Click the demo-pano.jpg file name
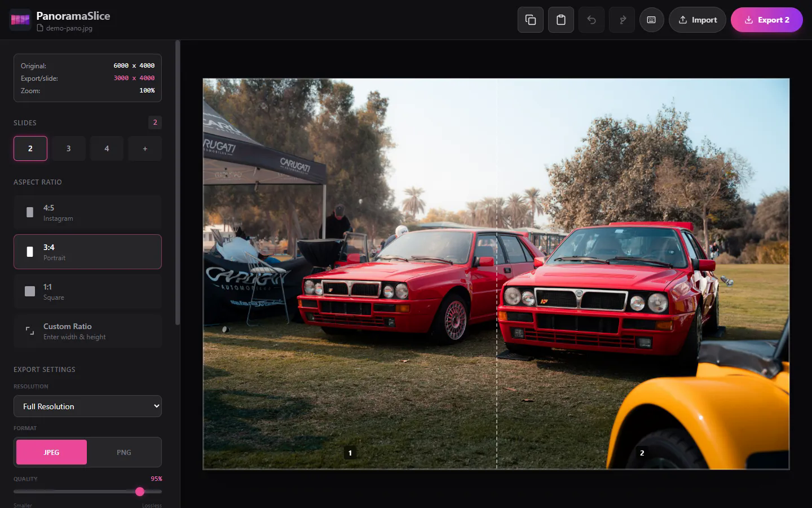 [x=69, y=28]
